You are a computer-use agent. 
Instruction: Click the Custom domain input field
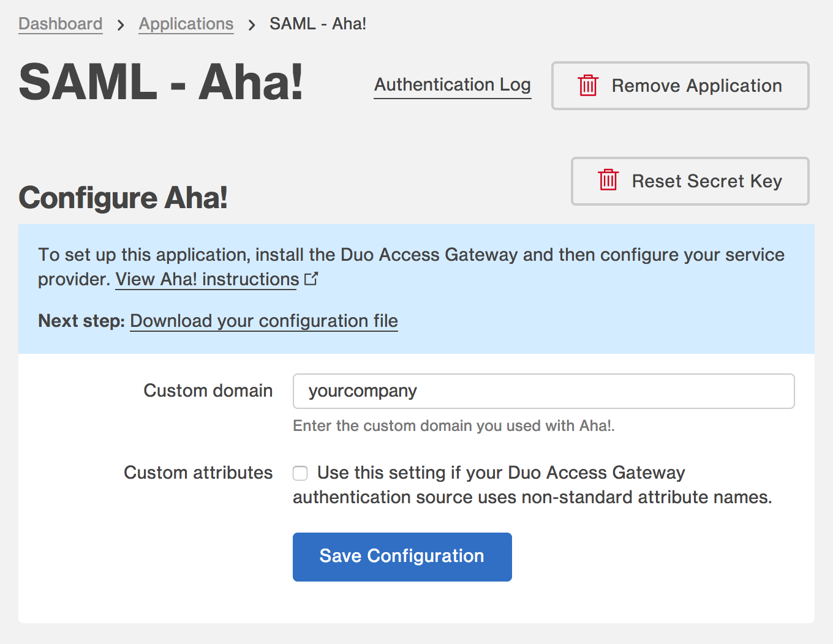(543, 391)
